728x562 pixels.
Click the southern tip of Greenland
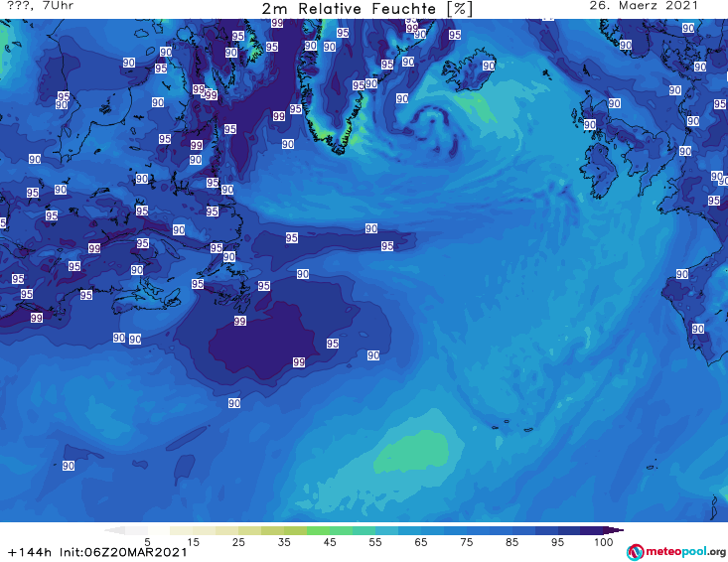pyautogui.click(x=341, y=149)
